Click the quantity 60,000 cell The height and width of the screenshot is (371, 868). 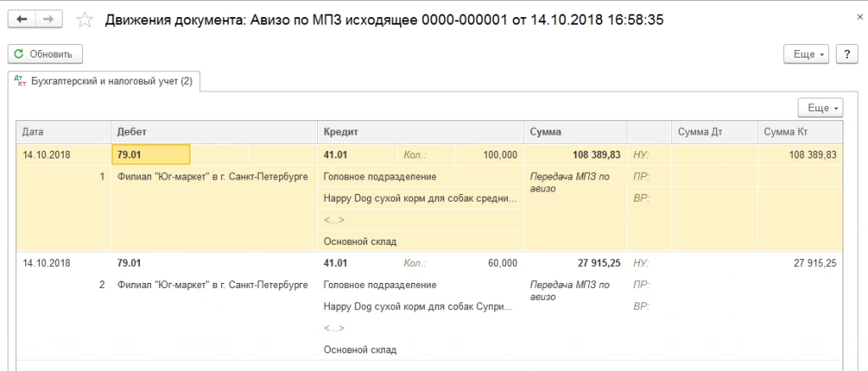click(502, 263)
